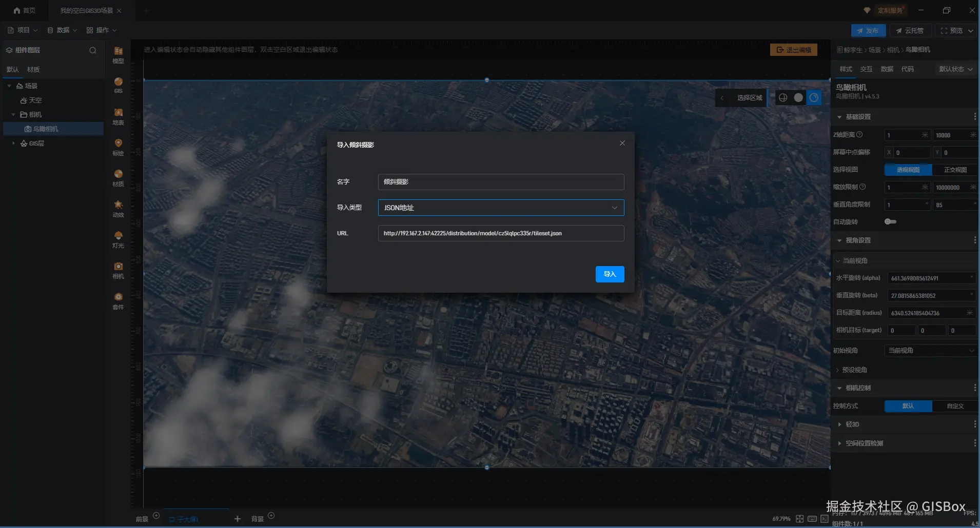The width and height of the screenshot is (980, 528).
Task: Click the URL input field
Action: coord(501,233)
